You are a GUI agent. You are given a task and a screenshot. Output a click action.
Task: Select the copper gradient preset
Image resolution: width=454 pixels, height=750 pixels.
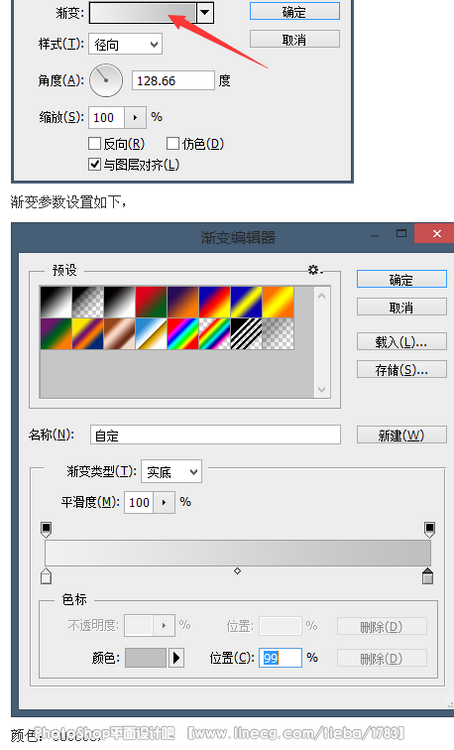[119, 333]
